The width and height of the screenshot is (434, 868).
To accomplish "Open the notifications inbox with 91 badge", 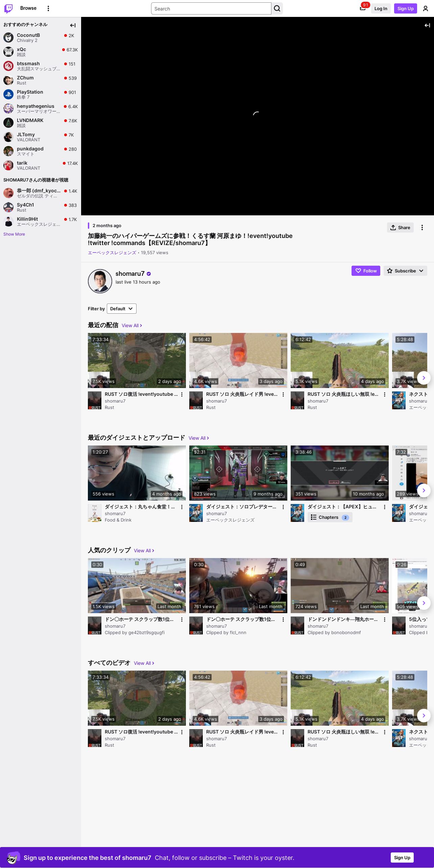I will (363, 8).
